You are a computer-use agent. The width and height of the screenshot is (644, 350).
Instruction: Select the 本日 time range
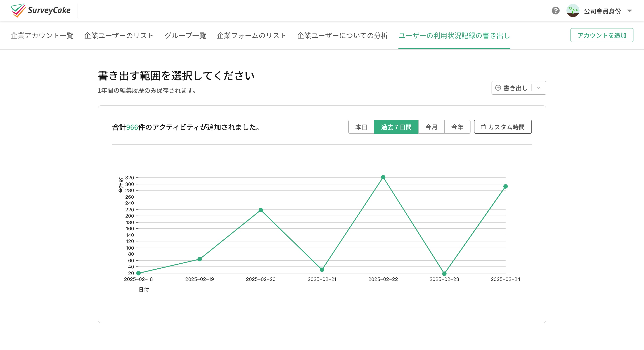(x=361, y=127)
